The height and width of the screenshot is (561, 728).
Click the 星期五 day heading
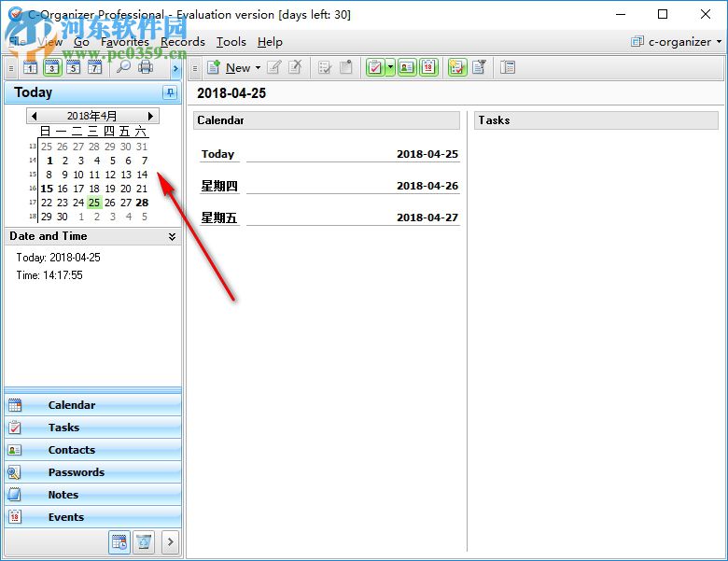point(219,217)
